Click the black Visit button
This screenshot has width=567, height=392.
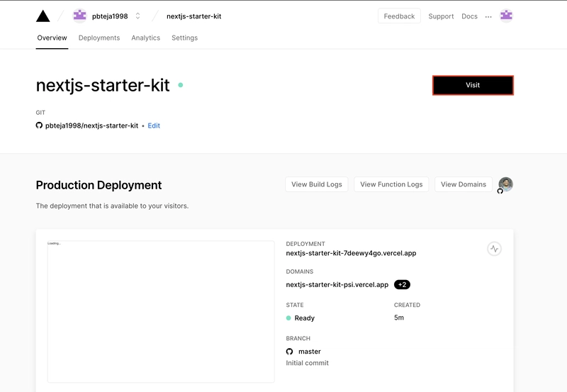pos(473,85)
